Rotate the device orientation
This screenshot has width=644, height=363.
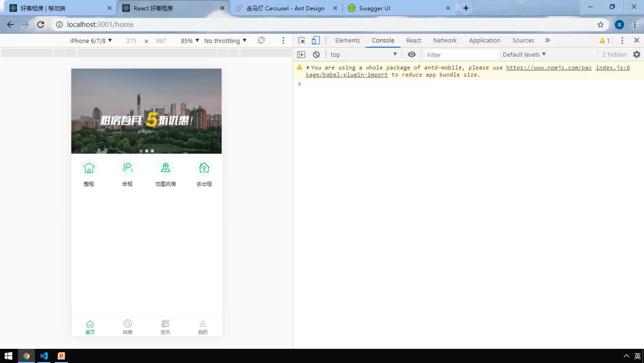coord(261,40)
